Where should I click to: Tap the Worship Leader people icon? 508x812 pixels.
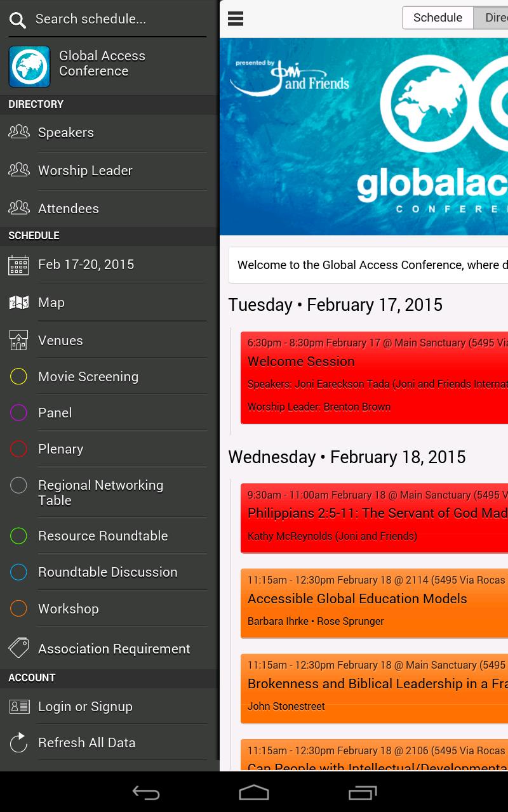tap(19, 170)
